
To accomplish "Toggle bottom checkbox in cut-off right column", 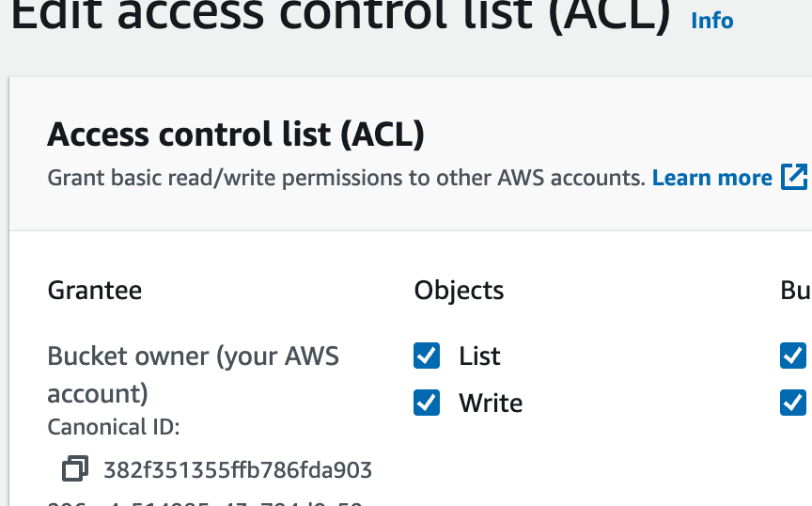I will (793, 403).
